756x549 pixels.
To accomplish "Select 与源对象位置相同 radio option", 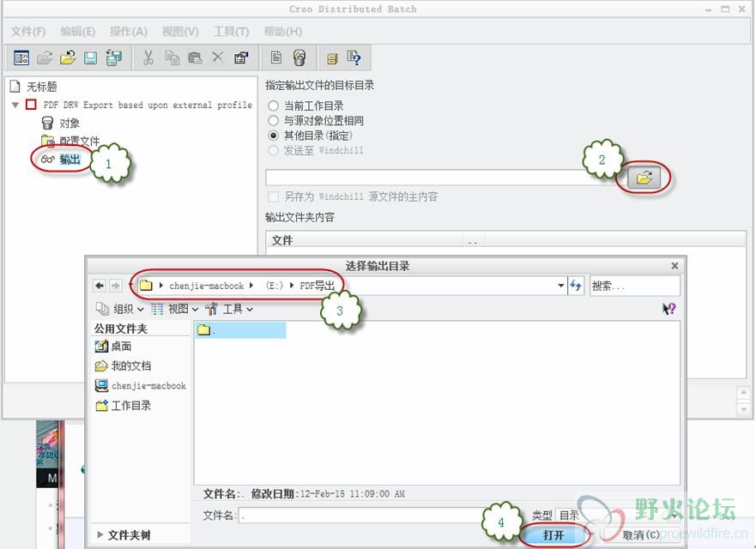I will click(x=274, y=120).
